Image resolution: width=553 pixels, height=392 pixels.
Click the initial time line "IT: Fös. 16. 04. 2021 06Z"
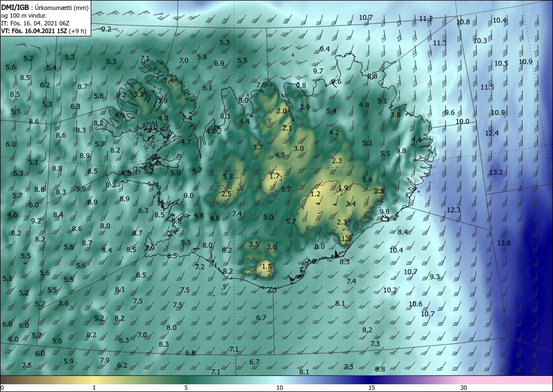coord(35,23)
